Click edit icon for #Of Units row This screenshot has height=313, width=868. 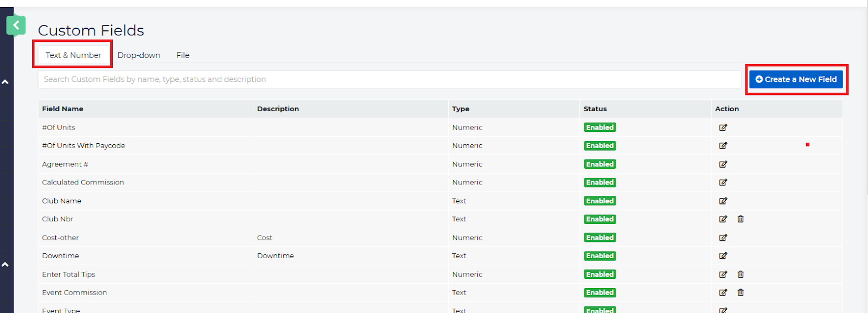tap(723, 127)
